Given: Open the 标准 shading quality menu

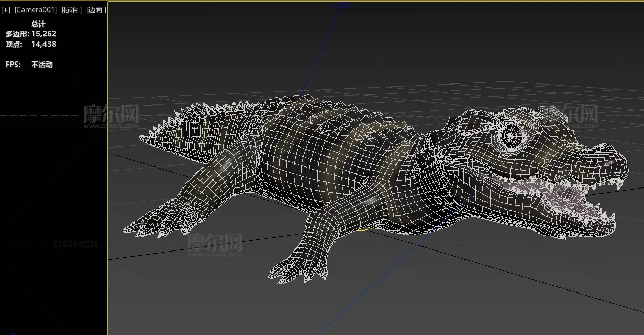Looking at the screenshot, I should tap(72, 10).
